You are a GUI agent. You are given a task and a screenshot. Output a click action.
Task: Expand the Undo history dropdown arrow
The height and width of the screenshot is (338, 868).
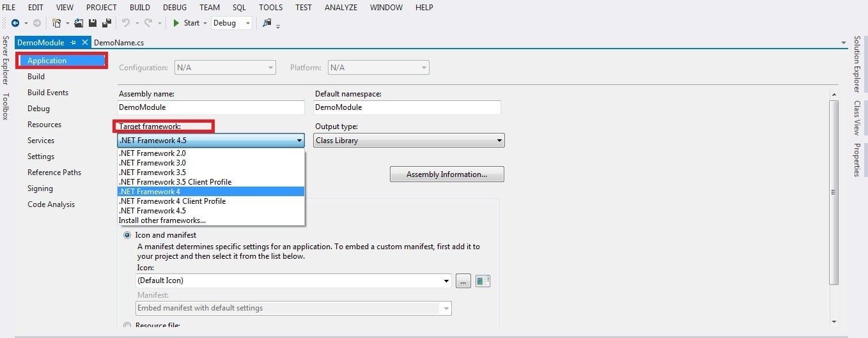tap(136, 23)
